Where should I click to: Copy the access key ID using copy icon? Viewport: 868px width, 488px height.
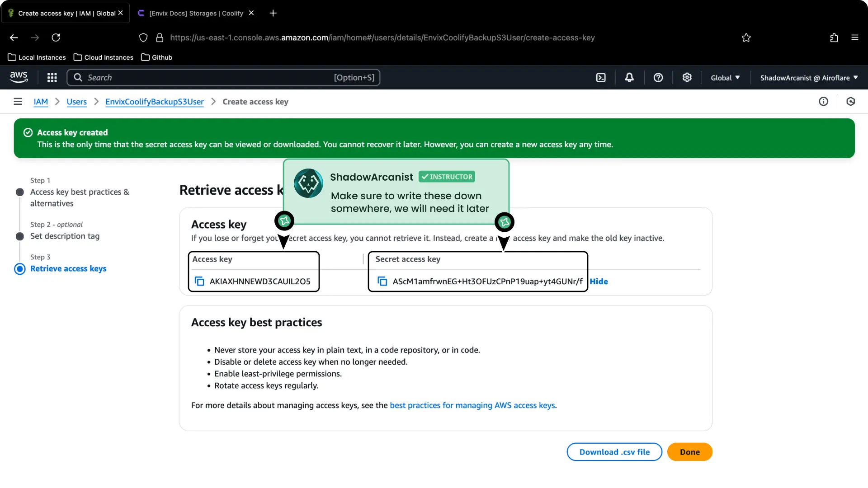coord(199,281)
